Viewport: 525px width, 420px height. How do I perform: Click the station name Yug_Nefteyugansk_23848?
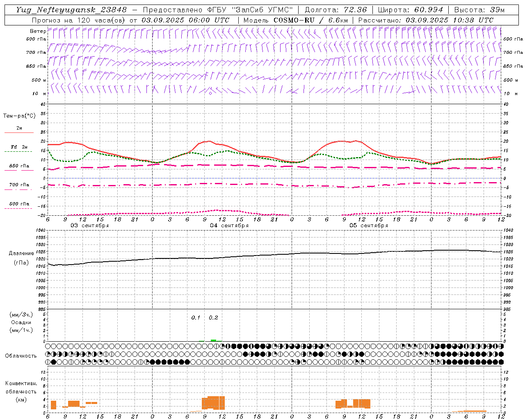[x=71, y=10]
